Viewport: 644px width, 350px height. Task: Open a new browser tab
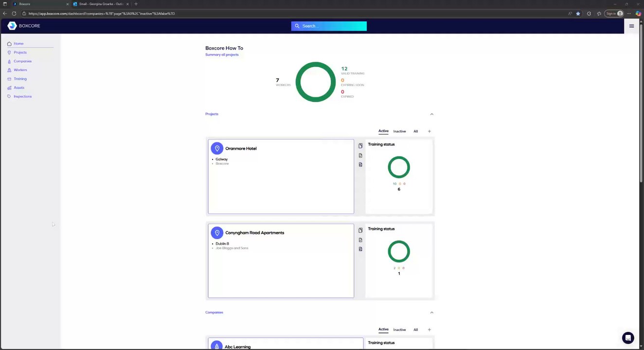(136, 4)
